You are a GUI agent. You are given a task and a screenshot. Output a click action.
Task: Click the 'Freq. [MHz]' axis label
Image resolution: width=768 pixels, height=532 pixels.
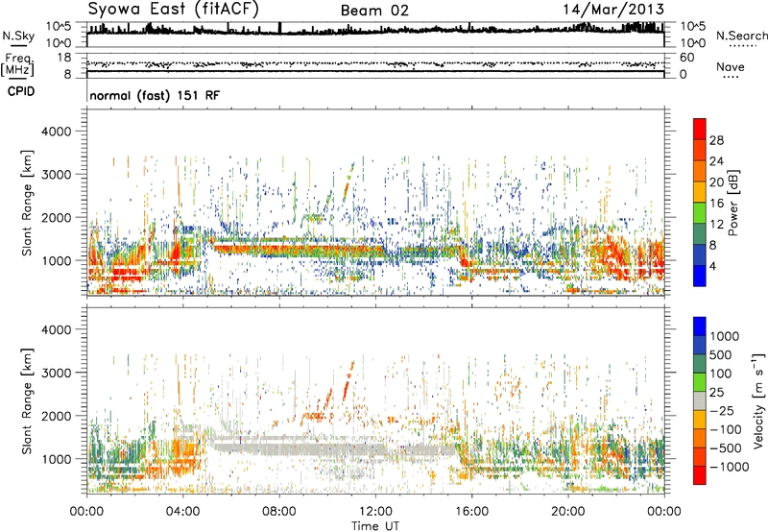pyautogui.click(x=17, y=65)
